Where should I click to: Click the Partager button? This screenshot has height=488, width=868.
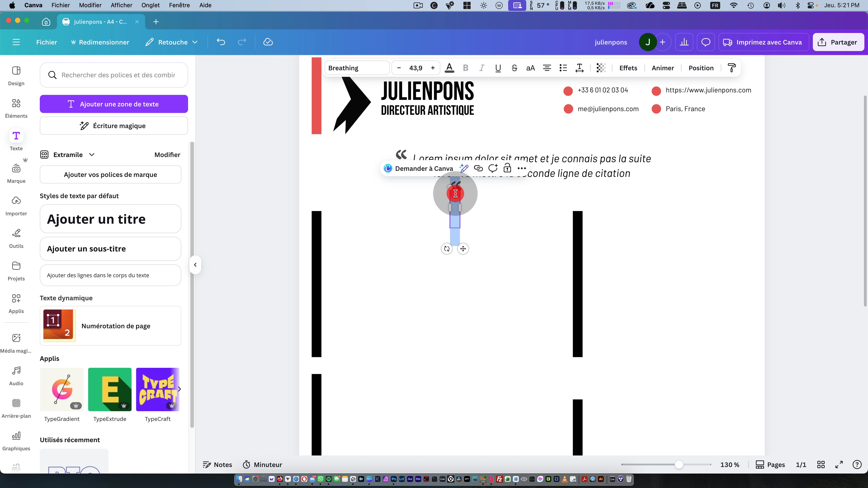click(838, 42)
